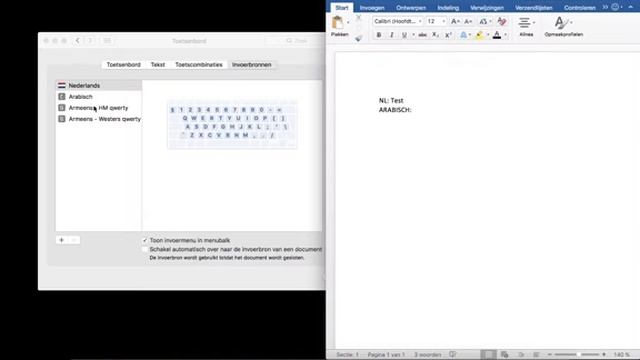Viewport: 640px width, 360px height.
Task: Apply subscript formatting
Action: coord(435,35)
